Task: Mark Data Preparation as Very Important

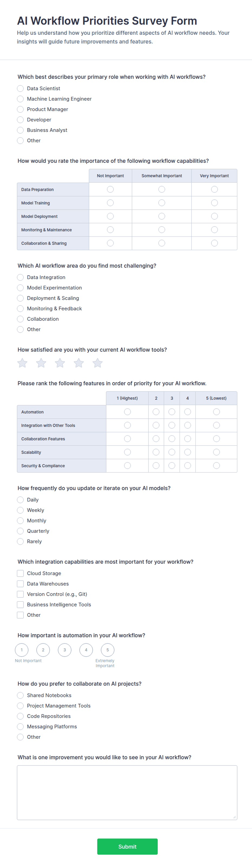Action: point(214,189)
